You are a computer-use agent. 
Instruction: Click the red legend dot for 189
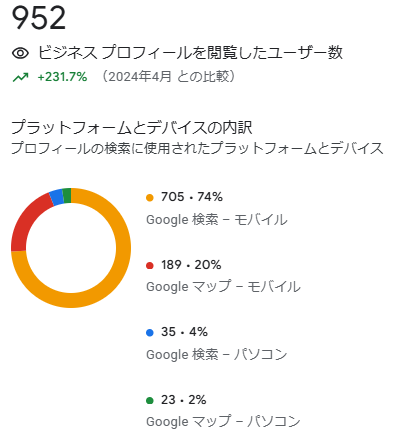[x=150, y=266]
